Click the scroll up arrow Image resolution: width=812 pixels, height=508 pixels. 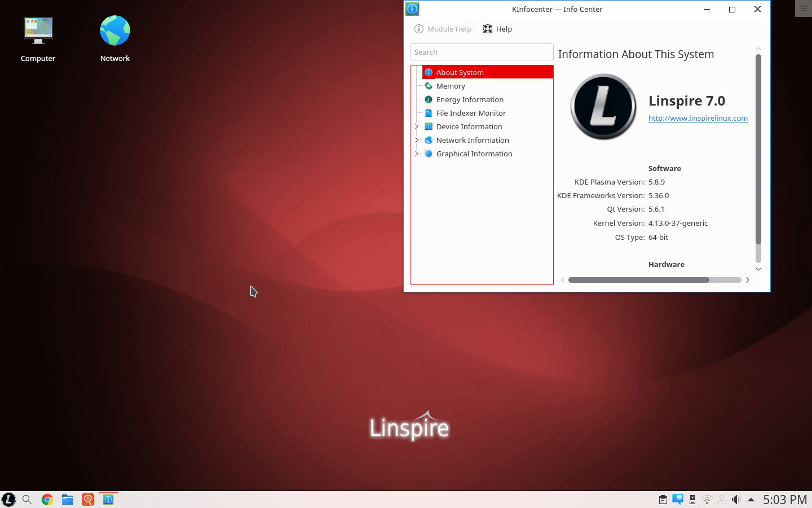[x=758, y=49]
